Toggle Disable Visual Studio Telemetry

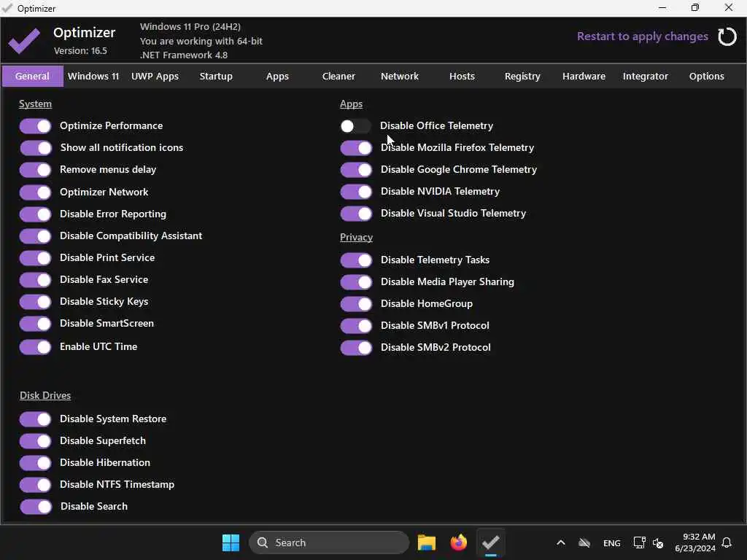tap(356, 214)
